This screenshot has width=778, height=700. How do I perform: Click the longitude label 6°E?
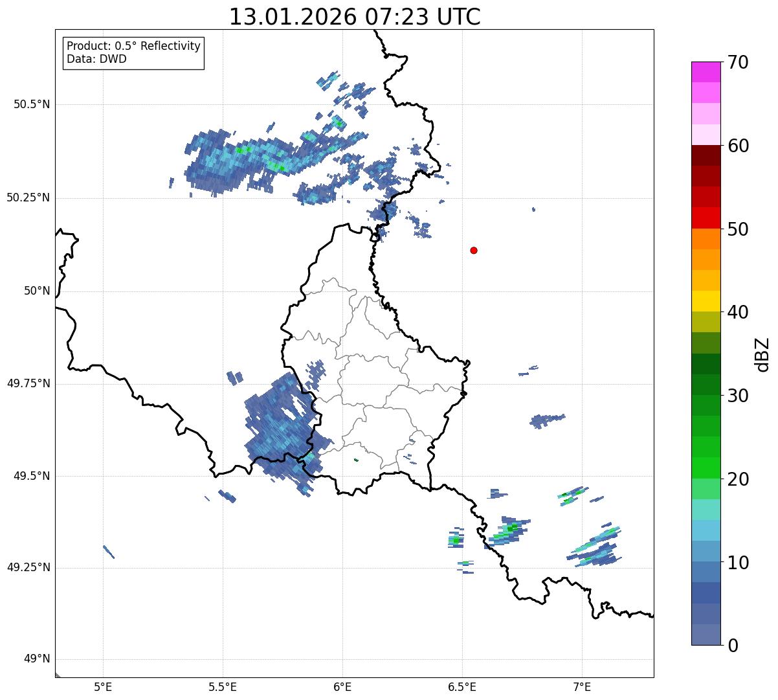(x=342, y=686)
